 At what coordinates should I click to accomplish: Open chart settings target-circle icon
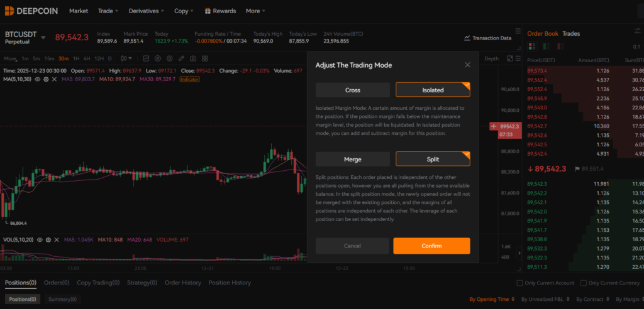click(x=170, y=58)
